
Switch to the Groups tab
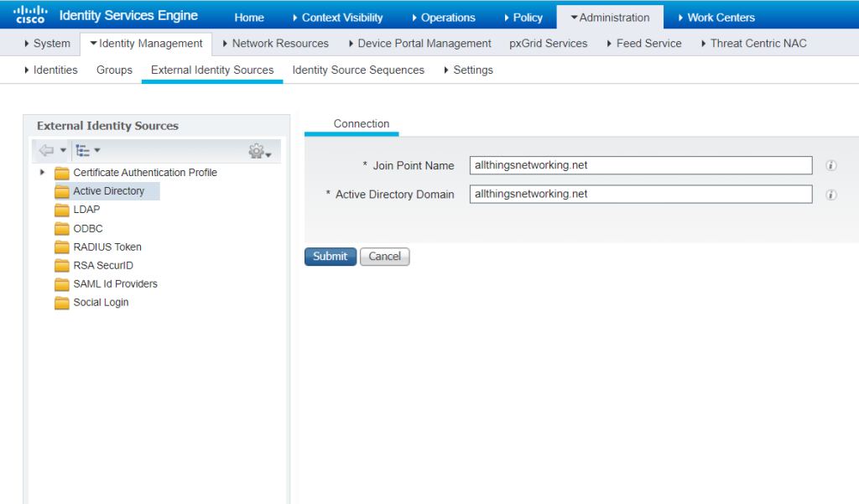point(114,70)
